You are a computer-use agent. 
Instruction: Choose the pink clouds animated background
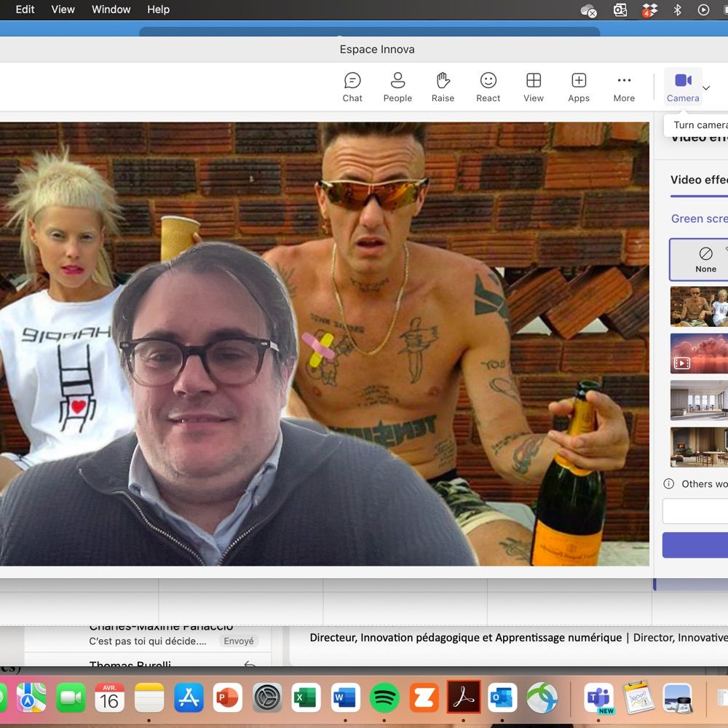coord(699,353)
